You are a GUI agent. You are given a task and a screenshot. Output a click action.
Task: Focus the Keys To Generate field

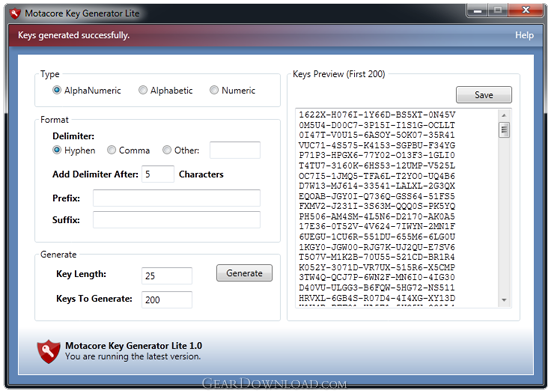click(167, 300)
